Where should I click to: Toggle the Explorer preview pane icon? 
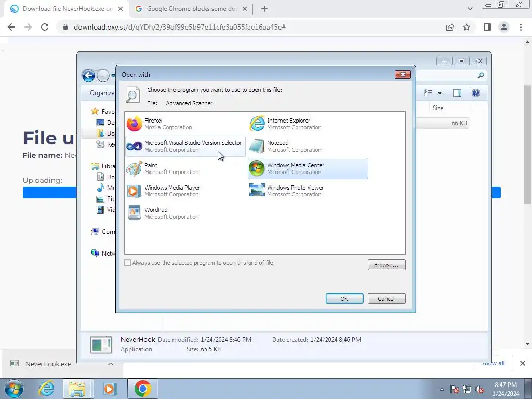coord(457,93)
